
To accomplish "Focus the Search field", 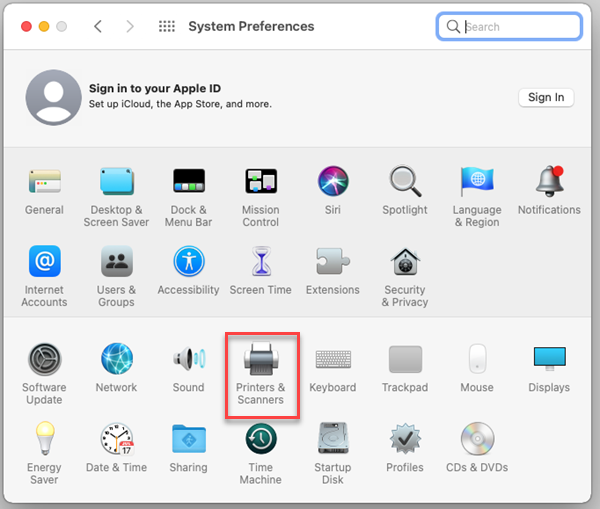I will click(x=509, y=26).
